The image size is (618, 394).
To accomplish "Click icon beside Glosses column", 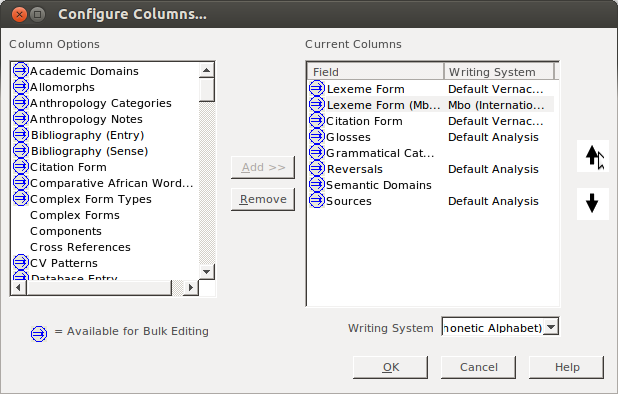I will (x=316, y=136).
